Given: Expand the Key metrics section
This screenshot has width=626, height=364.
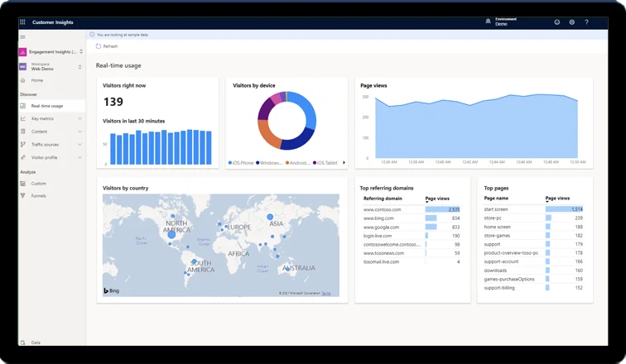Looking at the screenshot, I should click(79, 119).
